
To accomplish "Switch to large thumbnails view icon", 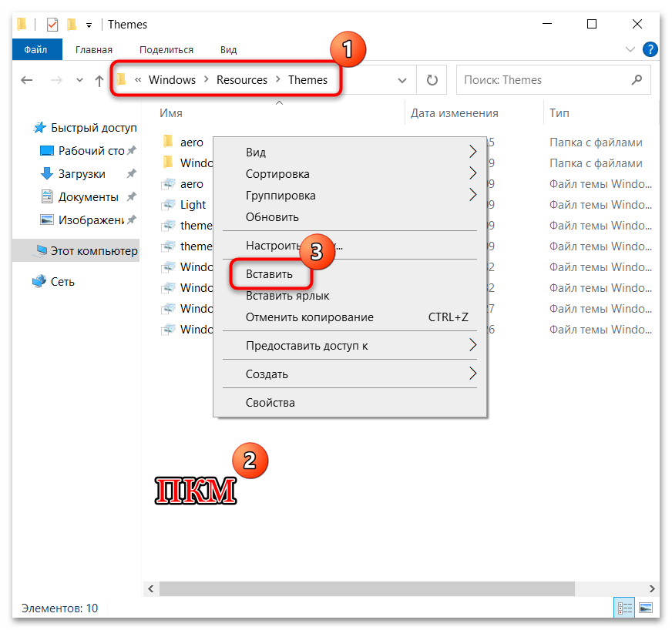I will coord(646,608).
